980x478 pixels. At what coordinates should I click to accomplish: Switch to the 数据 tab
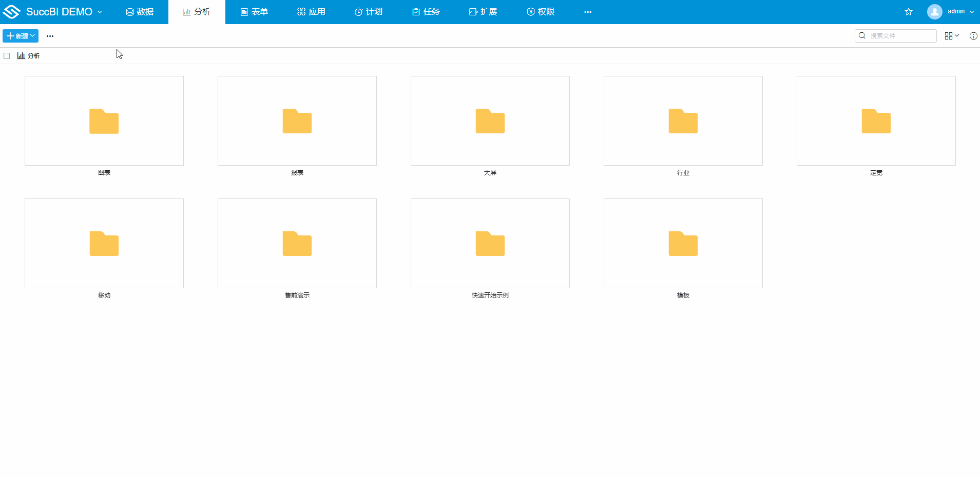click(140, 12)
